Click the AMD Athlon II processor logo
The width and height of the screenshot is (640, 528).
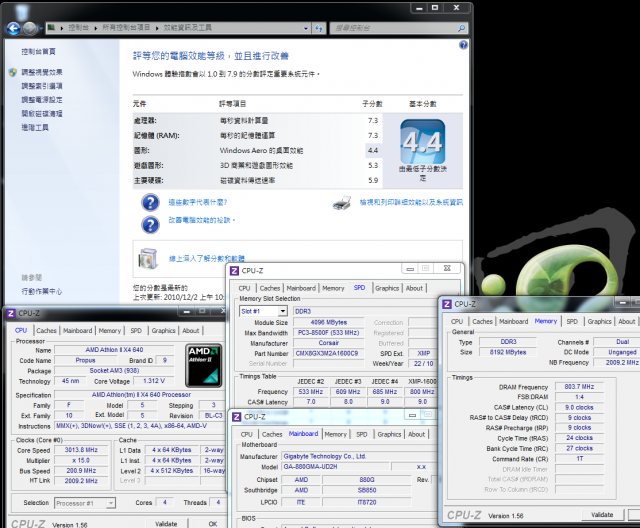[204, 366]
